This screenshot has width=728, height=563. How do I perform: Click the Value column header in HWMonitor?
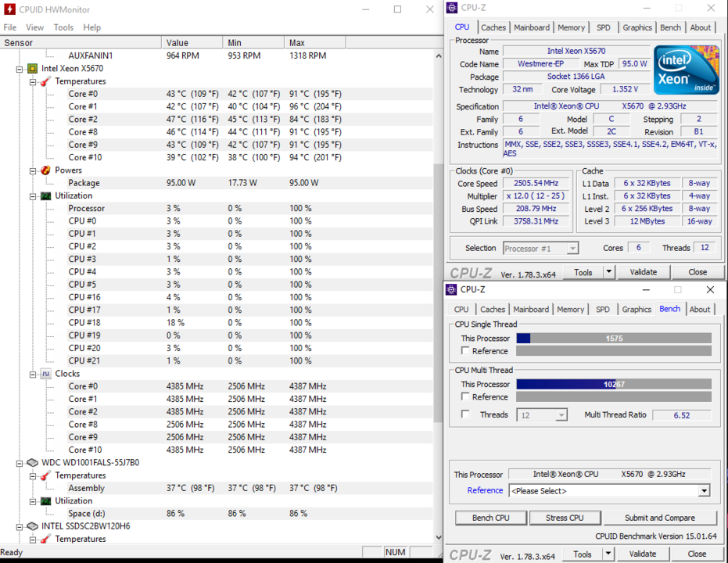(x=192, y=43)
